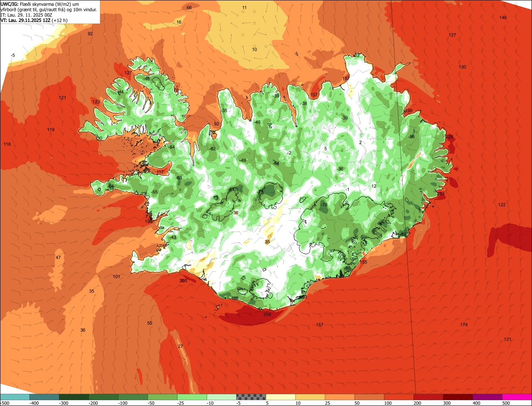
Task: Pick the green swatch between -50 and -25
Action: click(x=163, y=397)
